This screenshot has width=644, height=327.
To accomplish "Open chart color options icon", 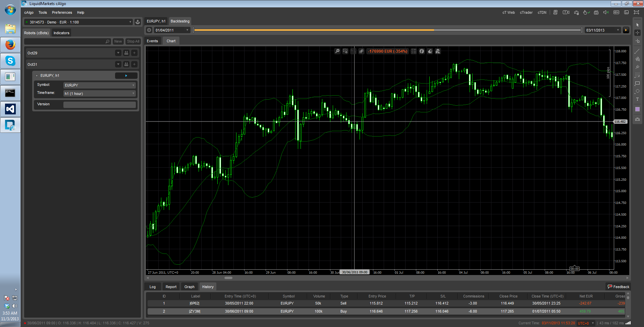I will (430, 51).
